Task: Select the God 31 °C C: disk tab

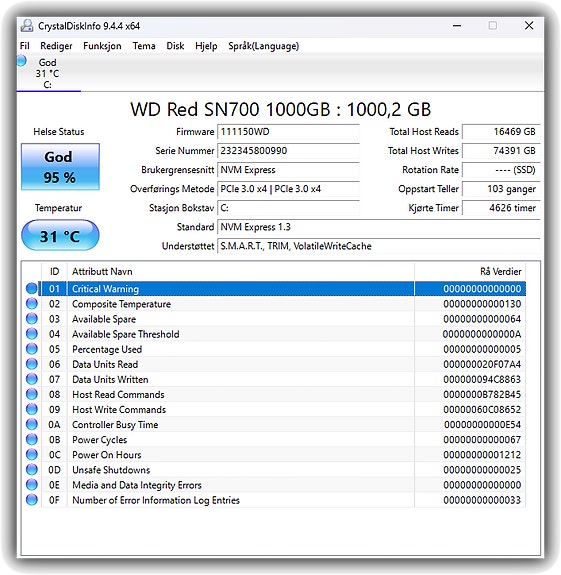Action: click(48, 73)
